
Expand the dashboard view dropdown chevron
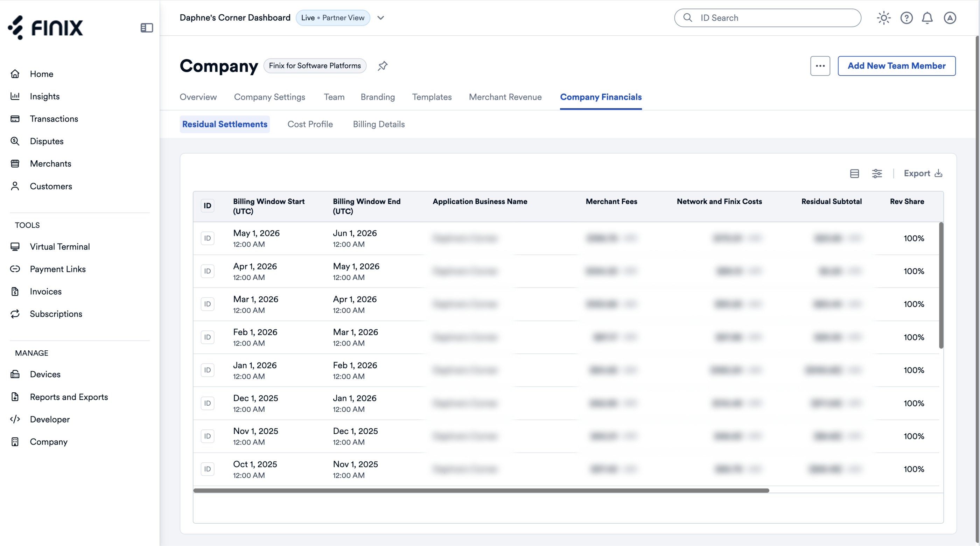[x=380, y=18]
